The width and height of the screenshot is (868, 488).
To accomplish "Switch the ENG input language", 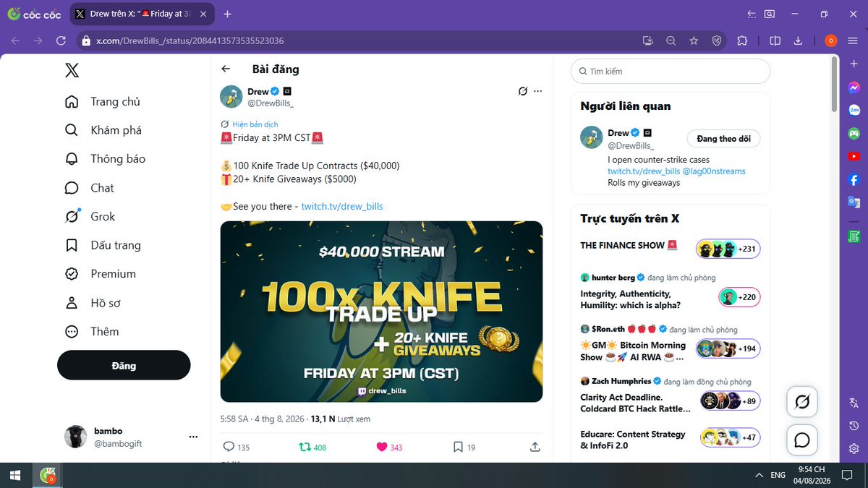I will (x=778, y=475).
